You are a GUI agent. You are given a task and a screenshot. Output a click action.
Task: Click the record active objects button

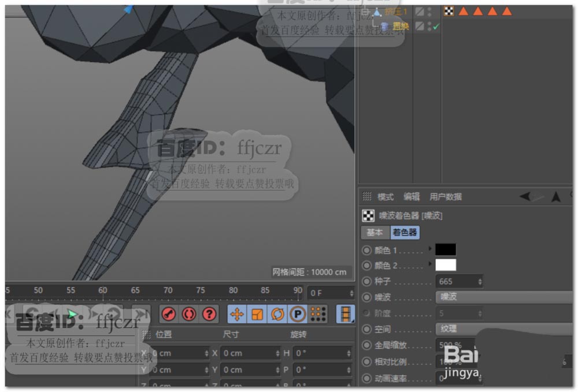pyautogui.click(x=169, y=313)
